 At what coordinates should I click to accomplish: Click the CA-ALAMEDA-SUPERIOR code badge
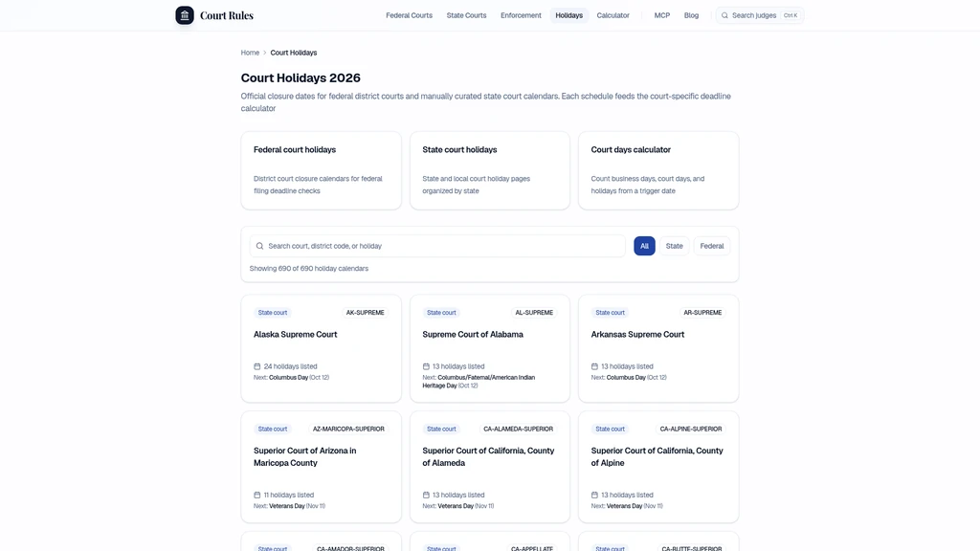click(518, 430)
